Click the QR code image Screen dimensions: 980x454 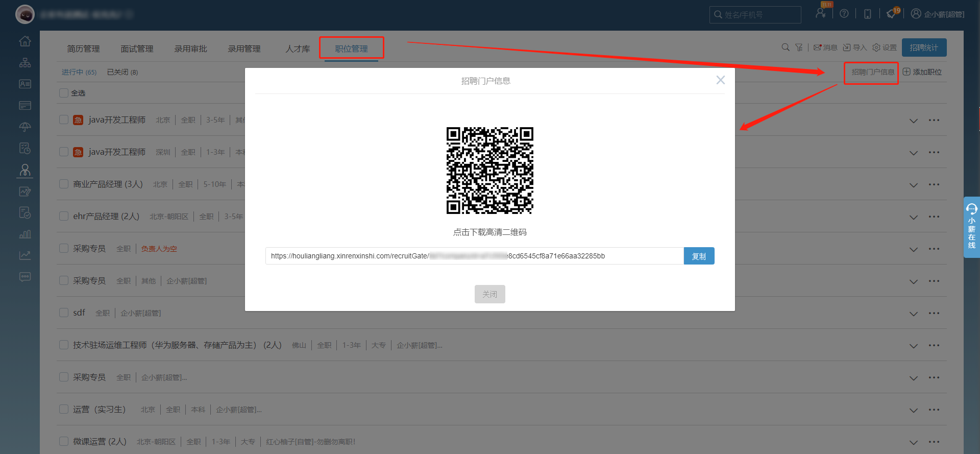(490, 171)
